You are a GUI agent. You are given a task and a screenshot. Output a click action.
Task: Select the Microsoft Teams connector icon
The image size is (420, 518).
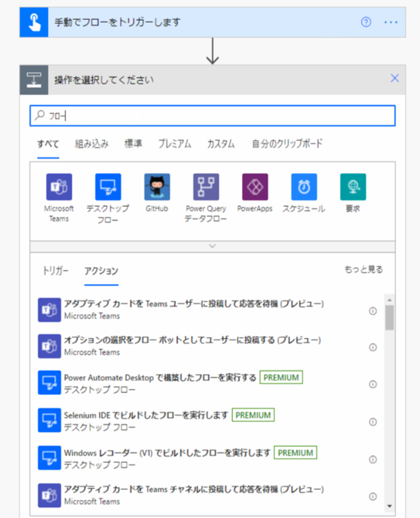[59, 187]
